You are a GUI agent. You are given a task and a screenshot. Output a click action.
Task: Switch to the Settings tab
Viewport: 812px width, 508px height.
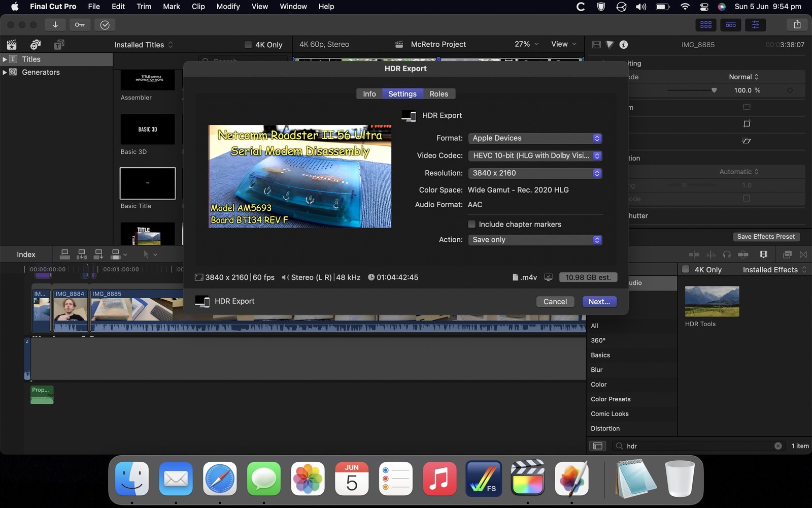402,94
